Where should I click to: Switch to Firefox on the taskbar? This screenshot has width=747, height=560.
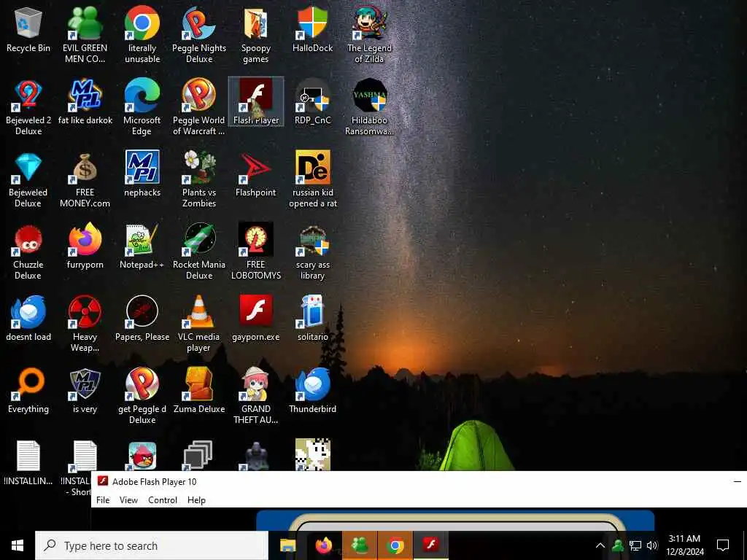[x=323, y=545]
